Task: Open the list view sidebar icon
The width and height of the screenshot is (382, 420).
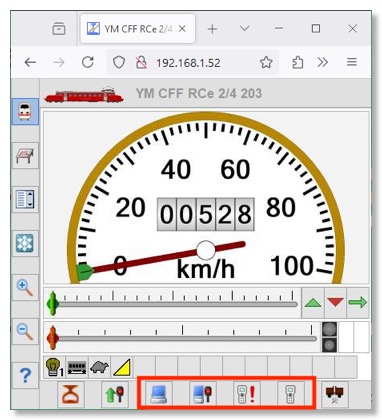Action: click(x=25, y=199)
